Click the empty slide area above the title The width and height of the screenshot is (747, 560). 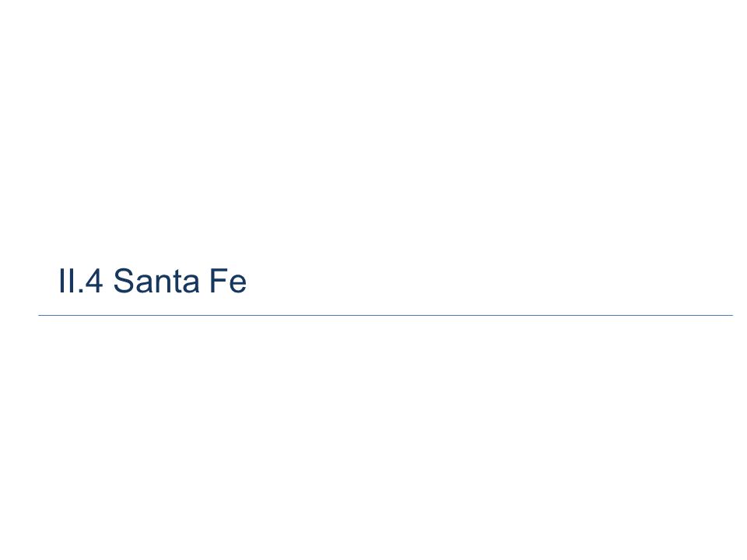pos(373,128)
